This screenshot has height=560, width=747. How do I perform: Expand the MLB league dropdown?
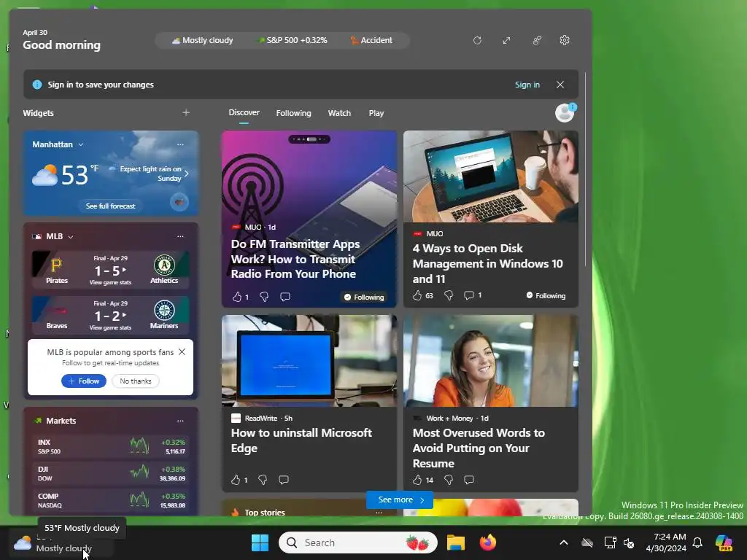pyautogui.click(x=71, y=237)
